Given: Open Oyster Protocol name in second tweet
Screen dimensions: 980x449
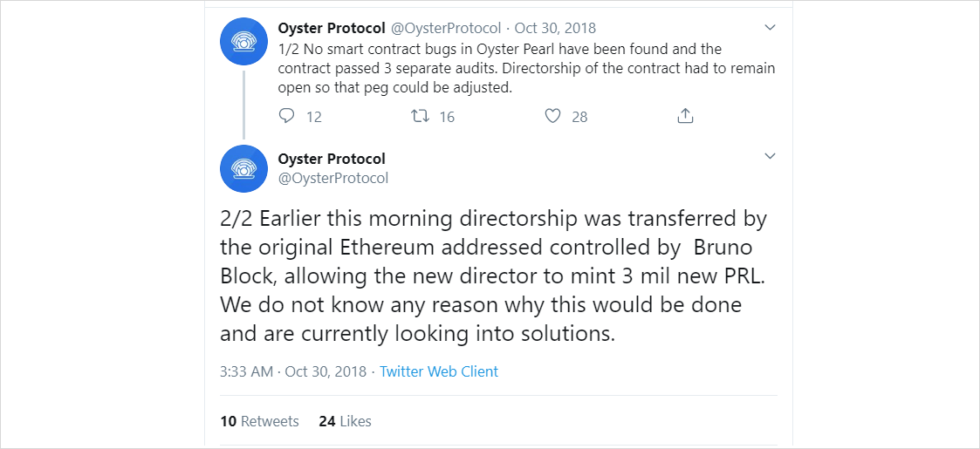Looking at the screenshot, I should [x=332, y=159].
